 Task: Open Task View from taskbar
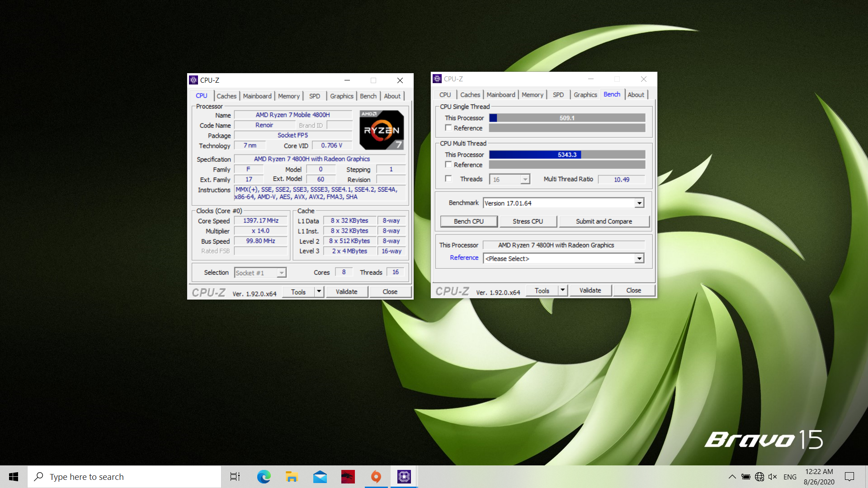coord(235,477)
